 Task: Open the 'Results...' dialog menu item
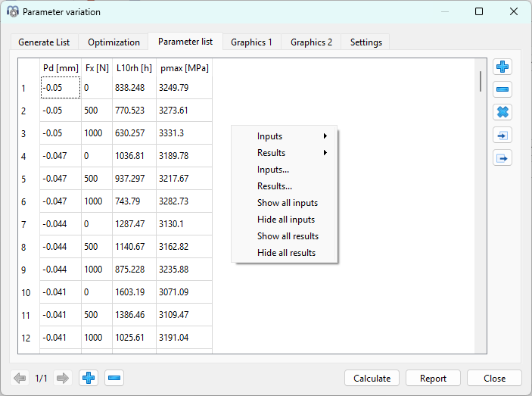point(274,186)
